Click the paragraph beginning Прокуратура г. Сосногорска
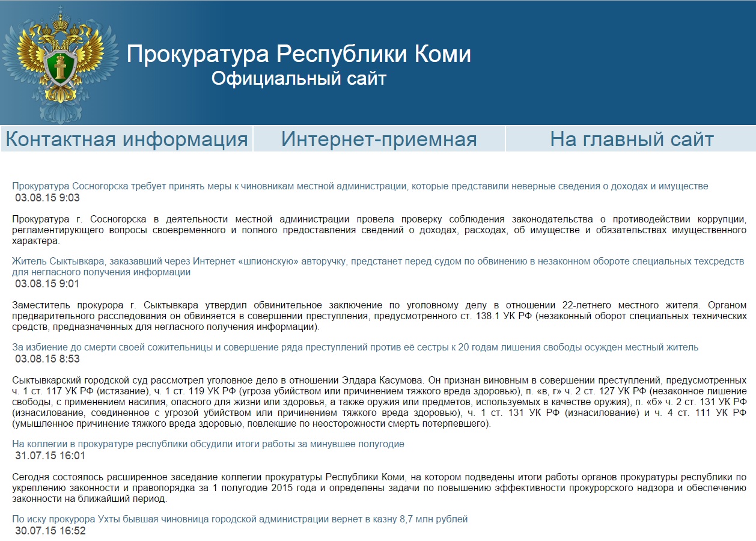Viewport: 756px width, 541px height. pos(379,230)
